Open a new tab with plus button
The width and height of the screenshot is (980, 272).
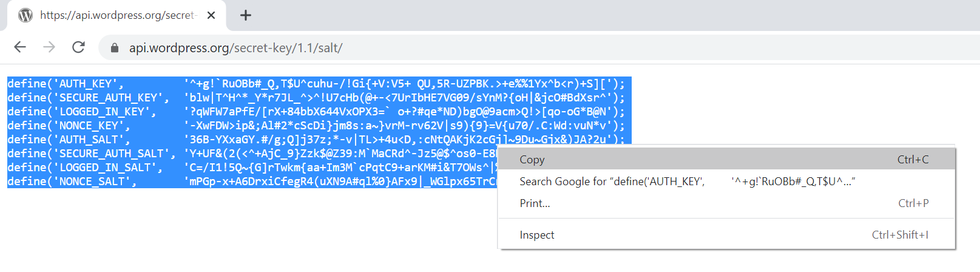click(x=246, y=15)
